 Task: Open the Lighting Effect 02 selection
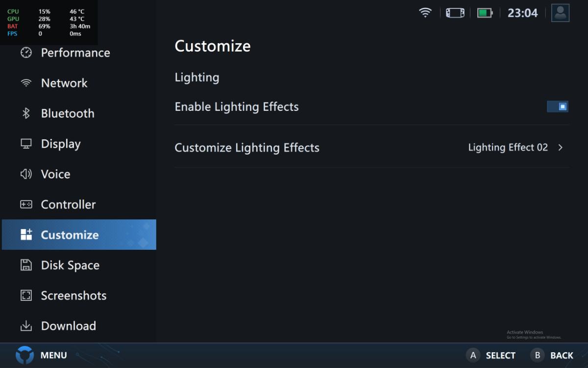click(x=508, y=148)
